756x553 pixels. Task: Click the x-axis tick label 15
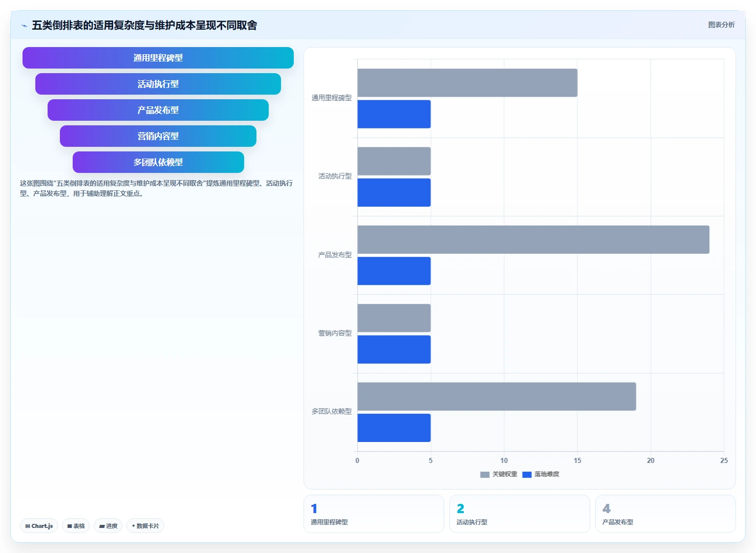tap(577, 460)
